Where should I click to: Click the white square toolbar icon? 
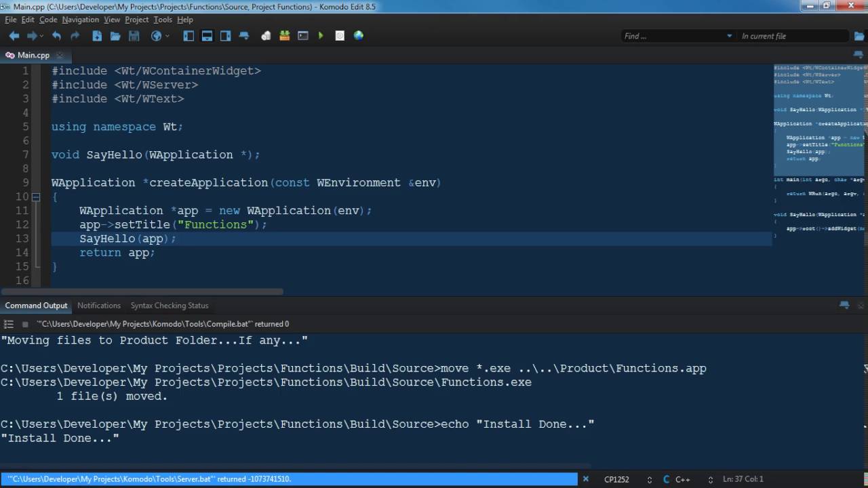tap(340, 36)
